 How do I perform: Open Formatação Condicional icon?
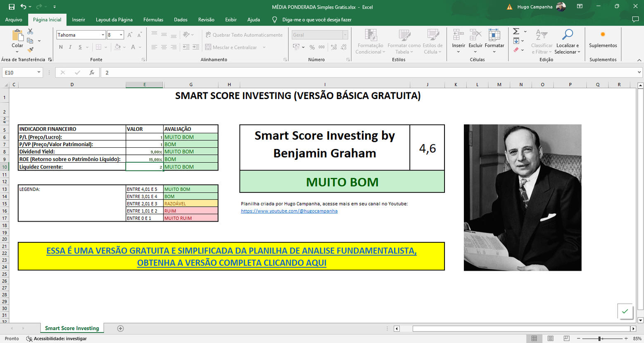click(371, 36)
